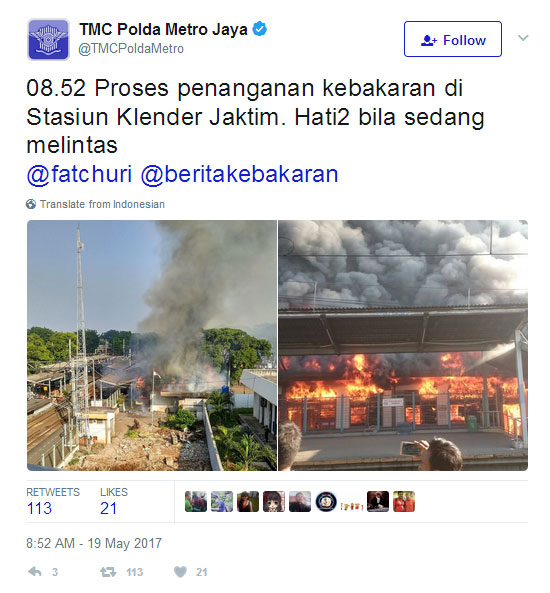Screen dimensions: 550x593
Task: Open the round emblem liker avatar
Action: (326, 501)
